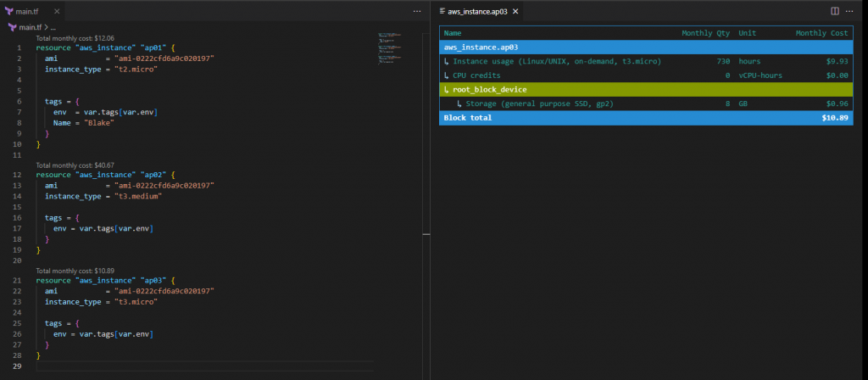Open the left editor's more actions menu

(x=416, y=11)
